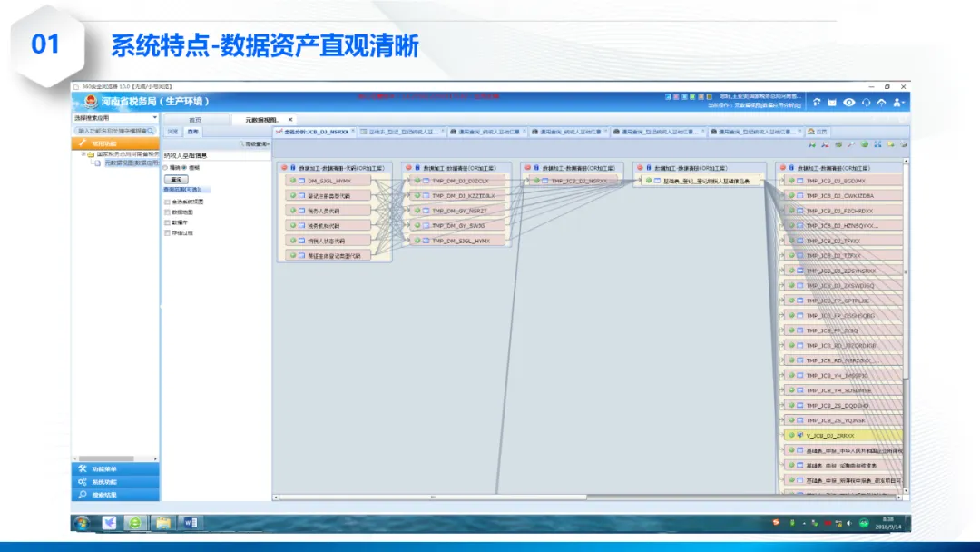Click the cloud upload icon in the header
The height and width of the screenshot is (552, 980).
(882, 103)
